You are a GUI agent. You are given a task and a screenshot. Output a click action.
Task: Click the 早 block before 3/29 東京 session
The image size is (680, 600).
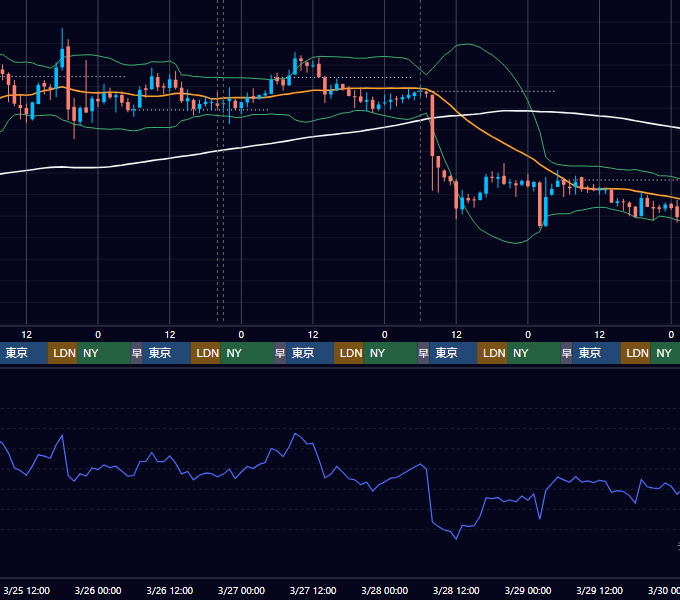pos(566,353)
